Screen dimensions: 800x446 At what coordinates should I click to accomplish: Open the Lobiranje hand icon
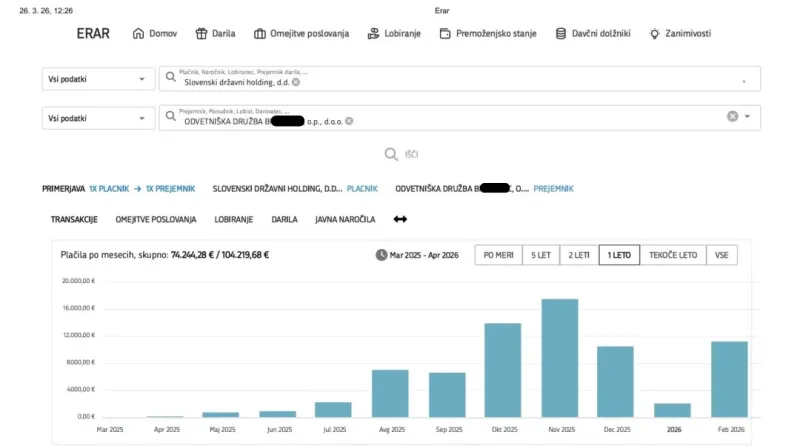point(373,34)
